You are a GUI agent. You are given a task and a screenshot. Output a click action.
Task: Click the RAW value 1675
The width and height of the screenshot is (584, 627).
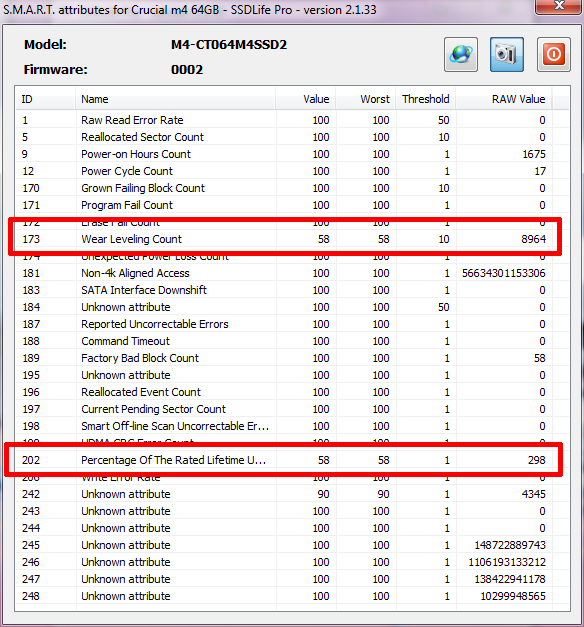534,154
